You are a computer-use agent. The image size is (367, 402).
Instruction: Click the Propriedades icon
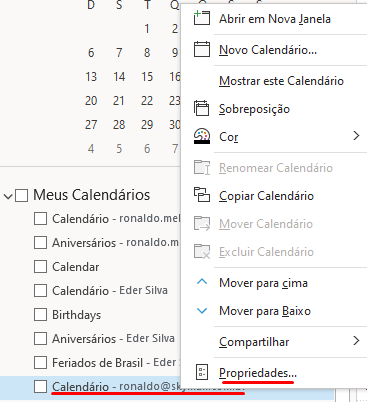(x=202, y=372)
